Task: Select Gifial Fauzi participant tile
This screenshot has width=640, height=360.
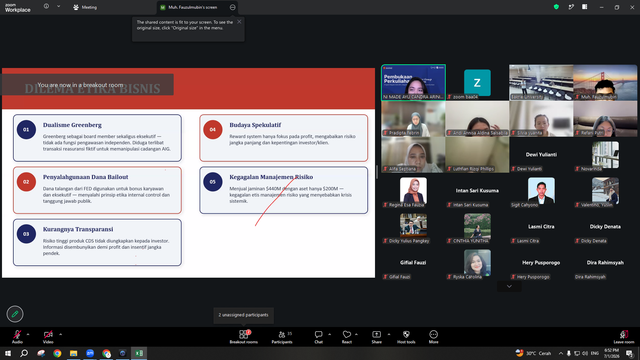Action: pos(413,263)
